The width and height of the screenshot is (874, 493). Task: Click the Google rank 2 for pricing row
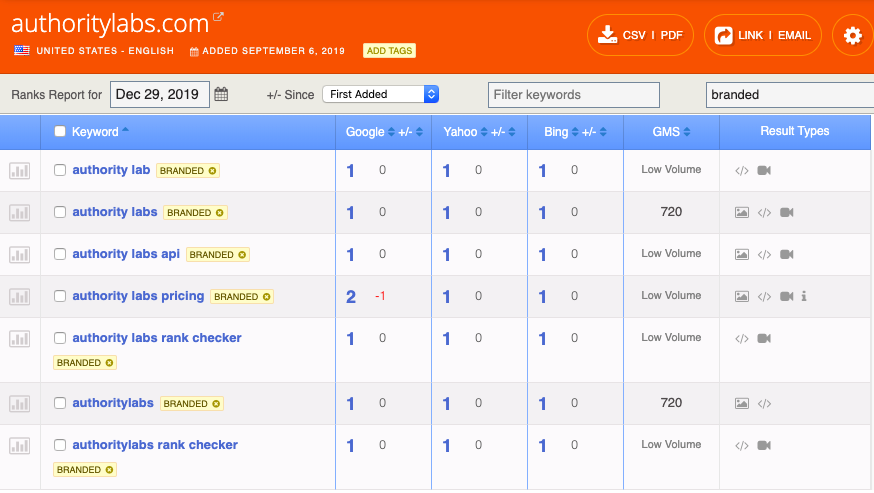351,297
